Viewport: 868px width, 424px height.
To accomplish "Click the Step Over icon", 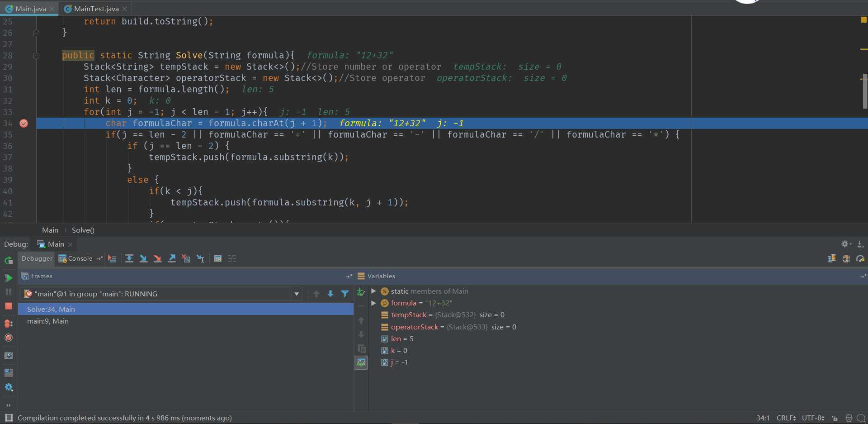I will click(x=129, y=258).
